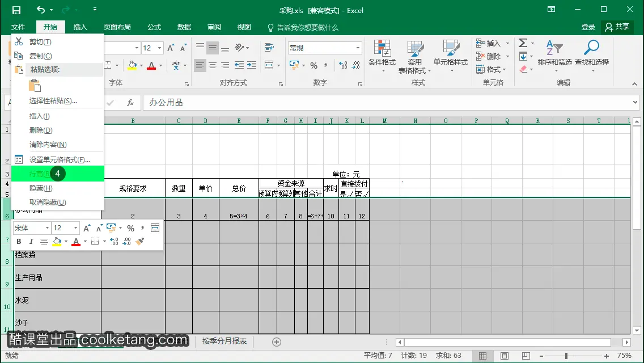Switch to the 公式 tab
Viewport: 644px width, 363px height.
[x=154, y=27]
